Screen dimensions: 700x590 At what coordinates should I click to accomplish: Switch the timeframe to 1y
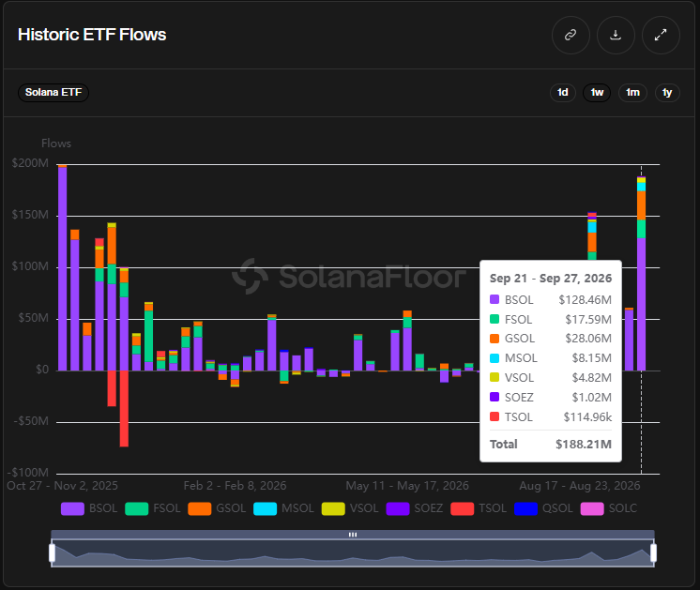coord(667,92)
